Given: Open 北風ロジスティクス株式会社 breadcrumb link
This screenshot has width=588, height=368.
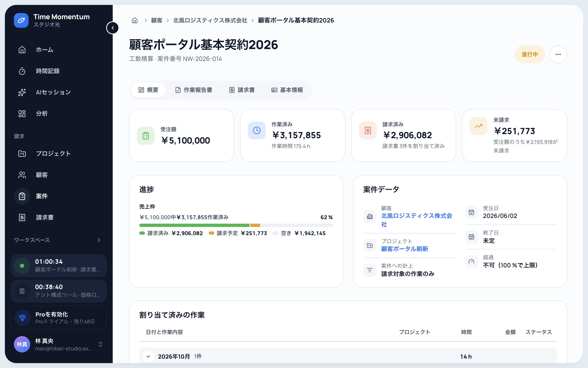Looking at the screenshot, I should (210, 20).
